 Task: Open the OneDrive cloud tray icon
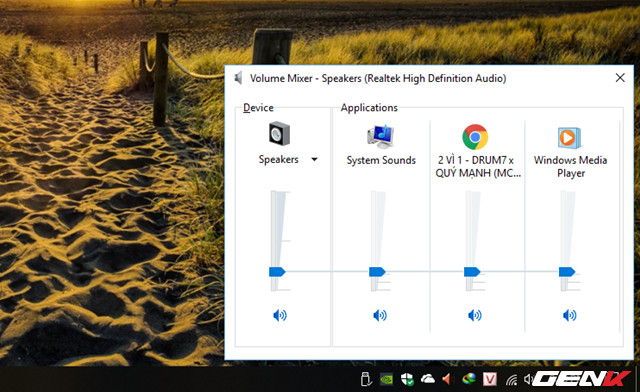(x=427, y=379)
